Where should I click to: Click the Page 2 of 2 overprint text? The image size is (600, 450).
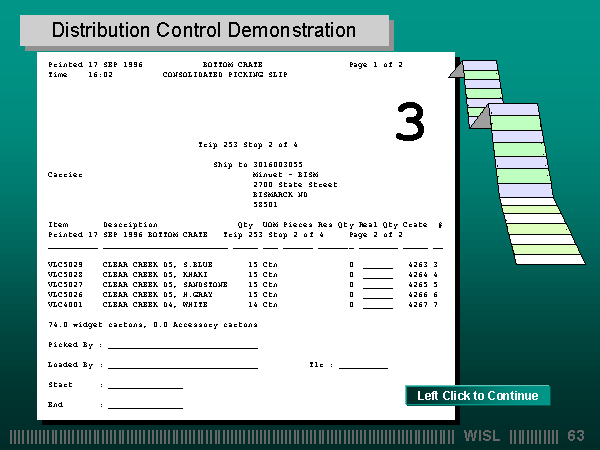click(x=376, y=235)
